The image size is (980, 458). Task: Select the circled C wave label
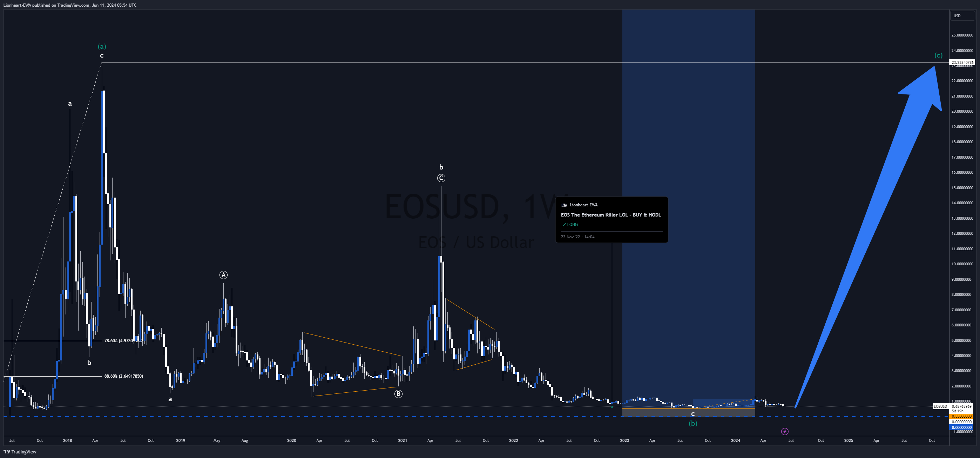coord(441,178)
